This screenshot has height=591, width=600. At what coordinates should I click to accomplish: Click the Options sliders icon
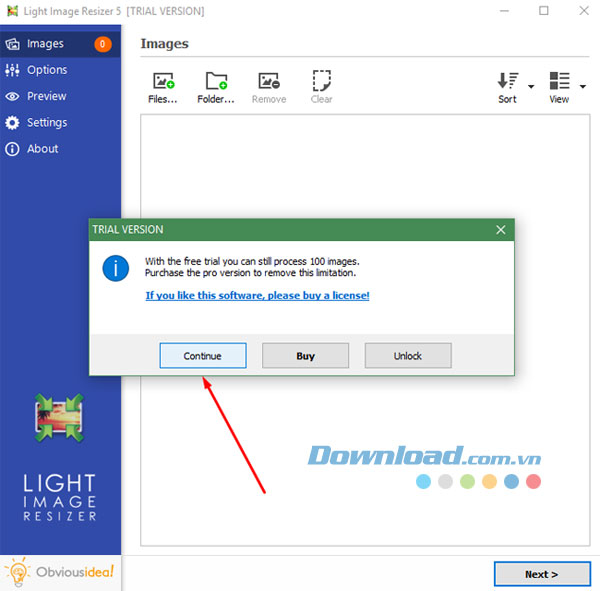[x=12, y=70]
